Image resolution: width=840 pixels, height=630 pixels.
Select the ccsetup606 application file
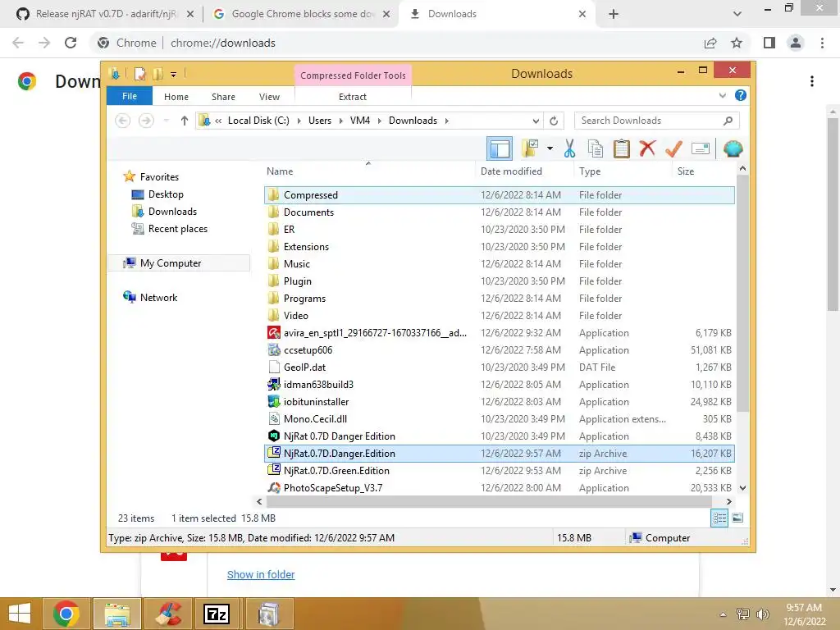click(500, 349)
